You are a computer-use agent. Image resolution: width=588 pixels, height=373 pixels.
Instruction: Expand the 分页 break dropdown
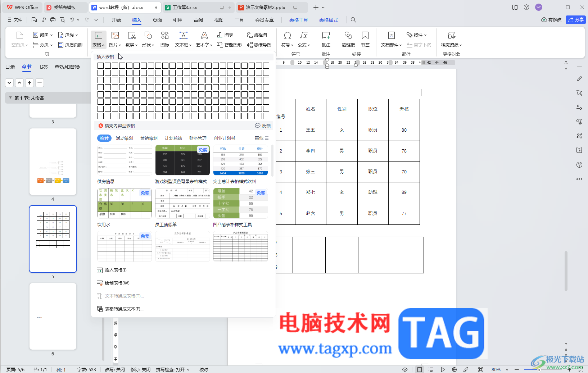pyautogui.click(x=51, y=45)
